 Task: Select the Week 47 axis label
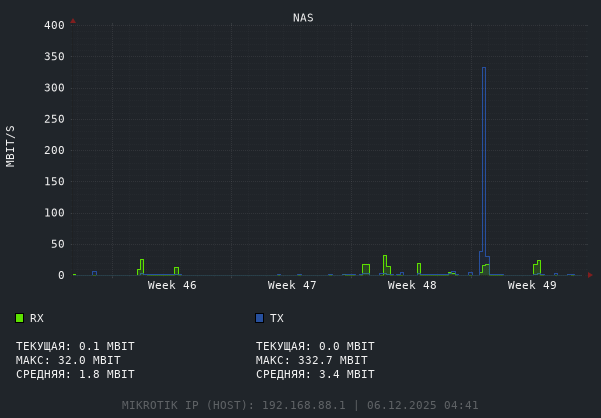click(292, 286)
